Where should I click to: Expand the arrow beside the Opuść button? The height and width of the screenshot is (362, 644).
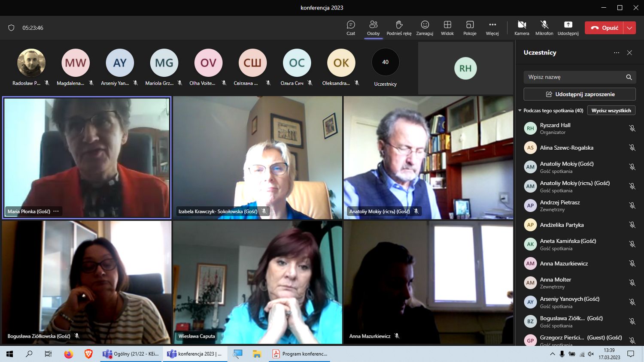click(x=629, y=28)
